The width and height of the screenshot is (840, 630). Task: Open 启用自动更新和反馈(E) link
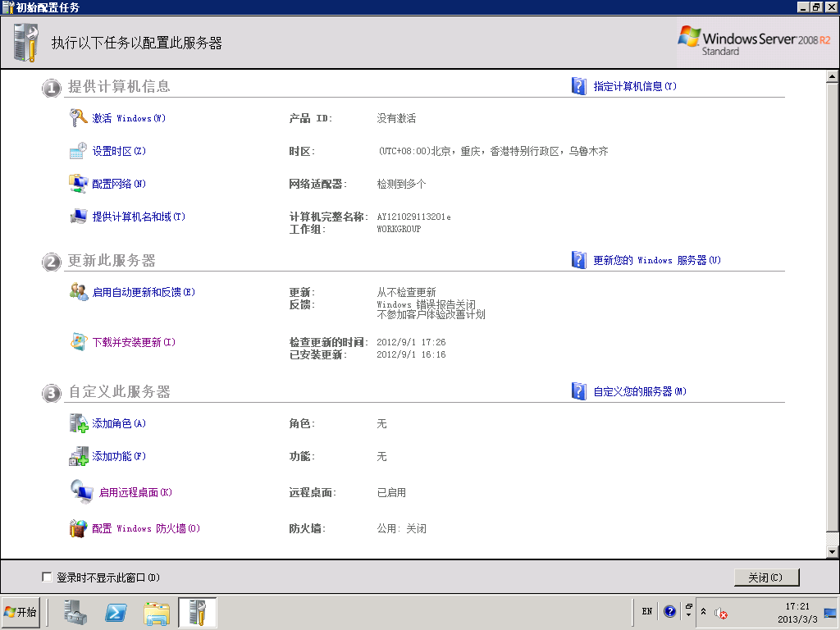coord(144,292)
